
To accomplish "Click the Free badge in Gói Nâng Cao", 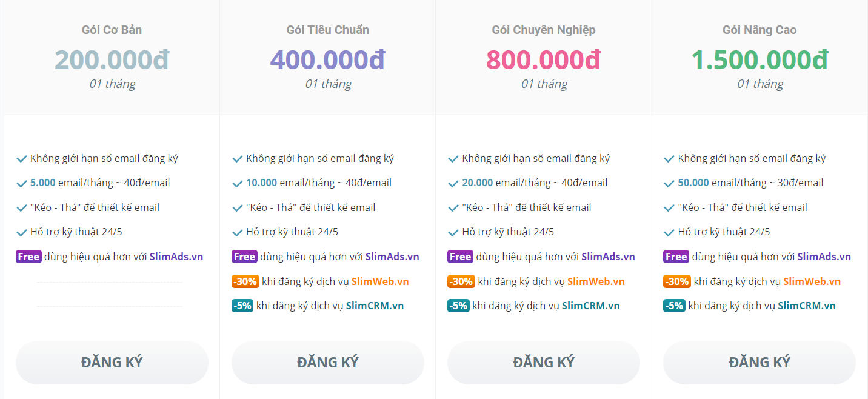I will pyautogui.click(x=676, y=256).
